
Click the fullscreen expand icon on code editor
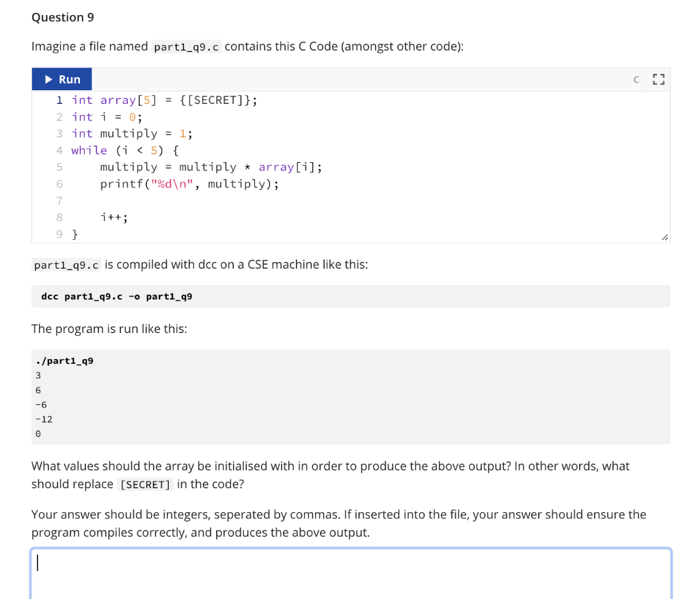pos(658,79)
